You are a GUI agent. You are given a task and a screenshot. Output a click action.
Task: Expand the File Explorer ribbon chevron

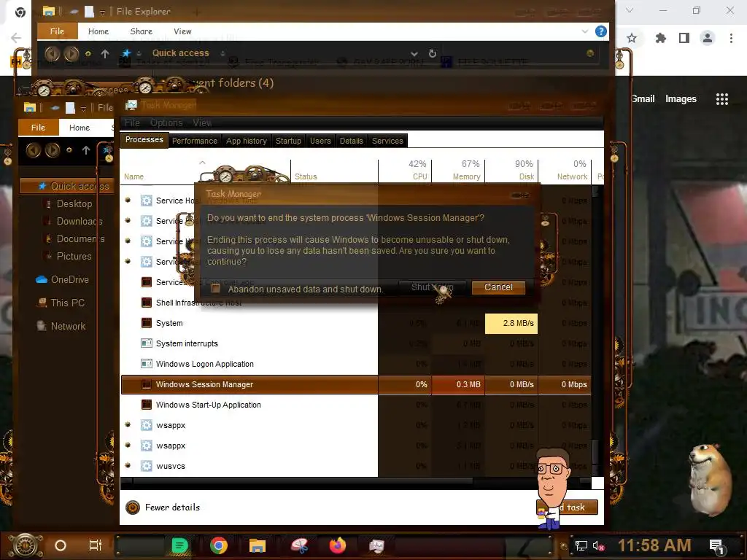click(x=584, y=31)
